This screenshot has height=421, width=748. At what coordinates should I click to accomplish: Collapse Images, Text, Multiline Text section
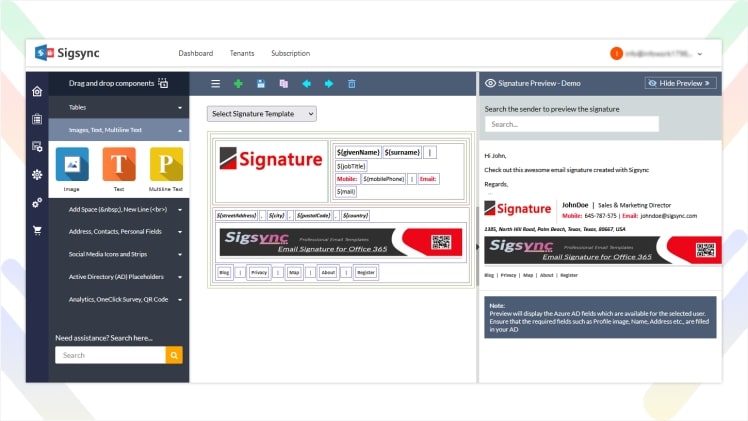tap(119, 130)
